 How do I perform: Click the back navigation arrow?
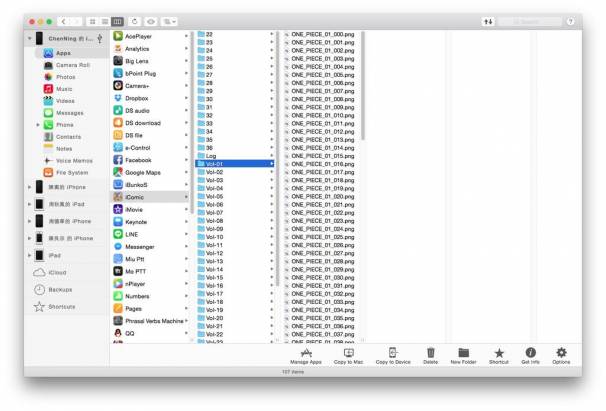click(x=64, y=22)
